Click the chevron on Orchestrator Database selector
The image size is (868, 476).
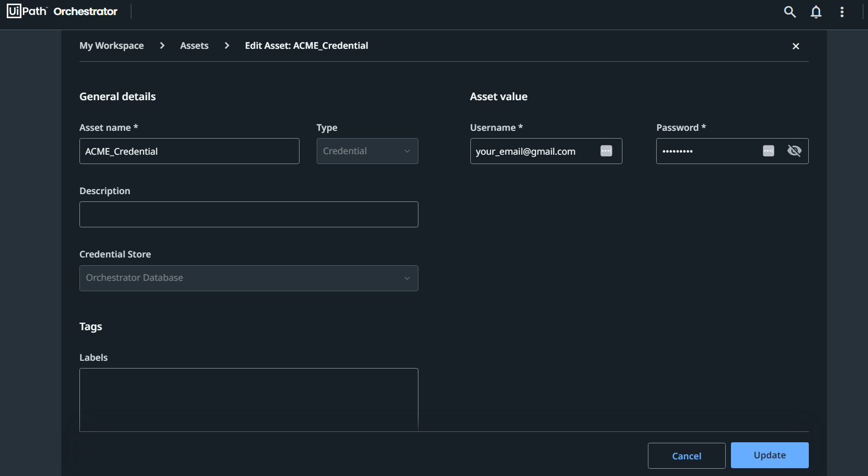click(407, 278)
